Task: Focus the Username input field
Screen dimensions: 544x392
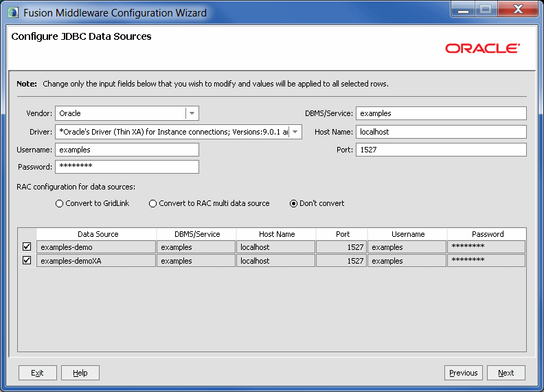Action: (x=127, y=150)
